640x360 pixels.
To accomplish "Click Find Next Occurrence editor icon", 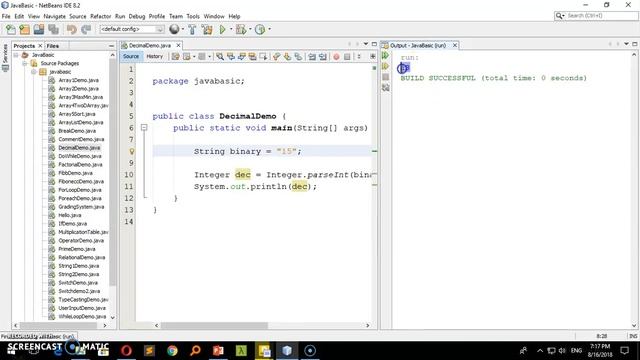I will [242, 57].
